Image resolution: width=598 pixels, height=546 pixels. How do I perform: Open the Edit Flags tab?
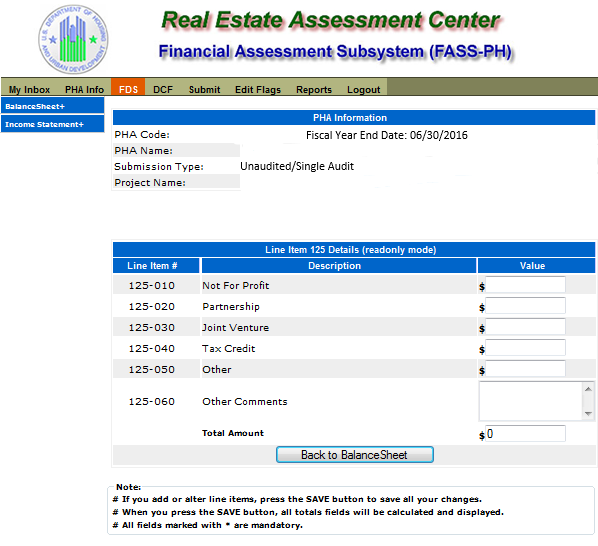pos(258,90)
